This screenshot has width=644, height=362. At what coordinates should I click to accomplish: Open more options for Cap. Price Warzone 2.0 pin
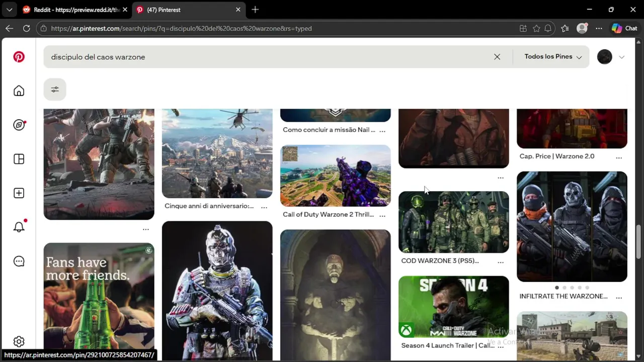point(619,157)
